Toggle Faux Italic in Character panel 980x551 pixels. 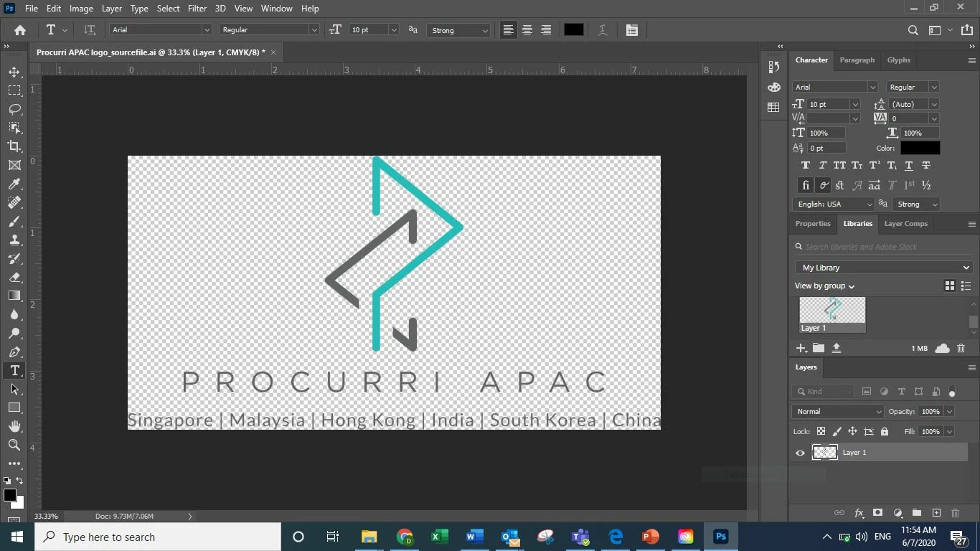822,166
